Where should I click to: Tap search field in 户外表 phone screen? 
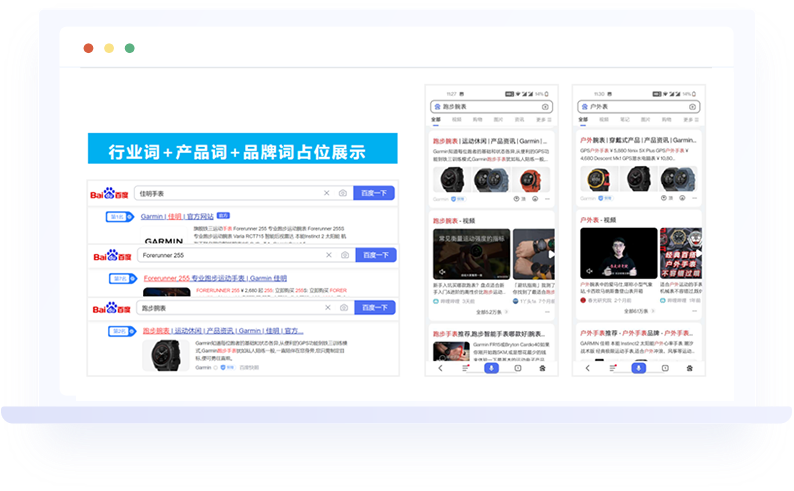[x=639, y=107]
